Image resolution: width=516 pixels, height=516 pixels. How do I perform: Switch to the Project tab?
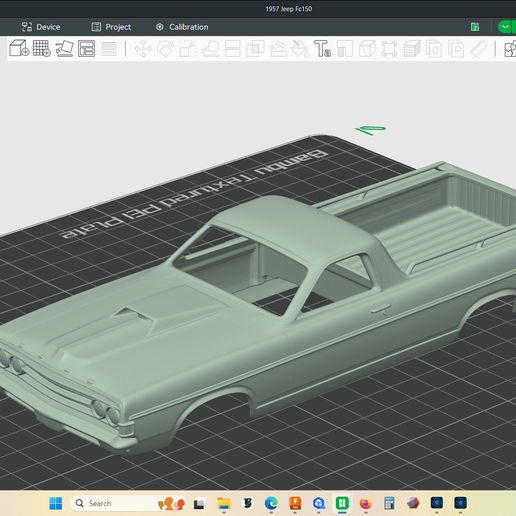[x=111, y=27]
